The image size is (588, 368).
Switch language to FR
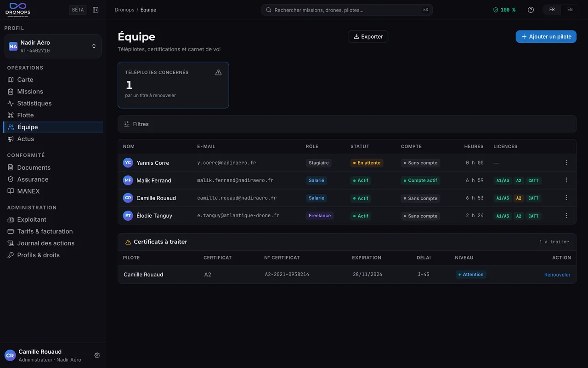(x=552, y=10)
